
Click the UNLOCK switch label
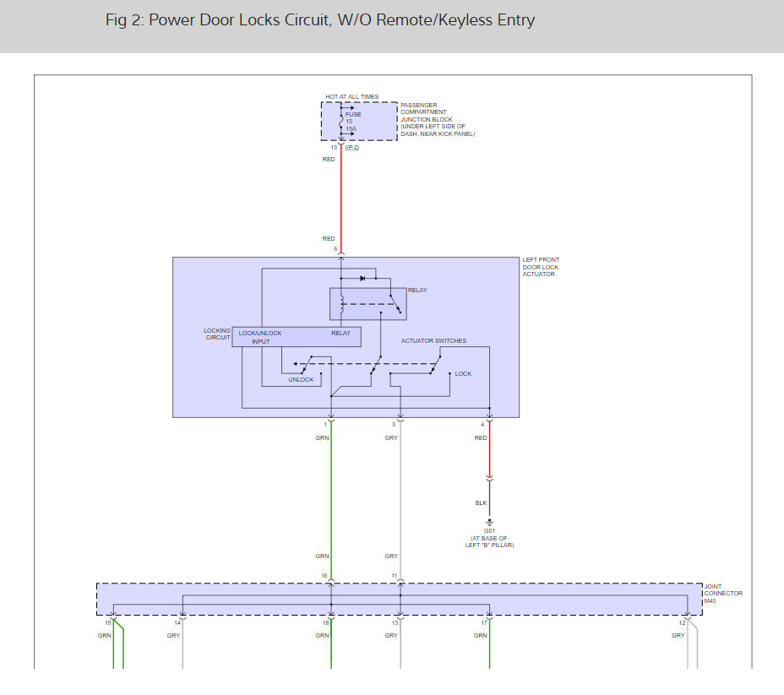301,380
